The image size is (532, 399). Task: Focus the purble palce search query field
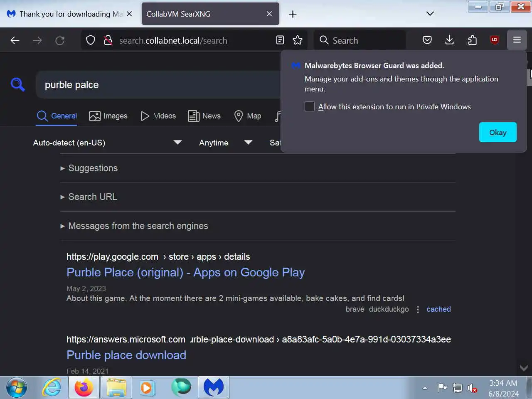pyautogui.click(x=158, y=85)
